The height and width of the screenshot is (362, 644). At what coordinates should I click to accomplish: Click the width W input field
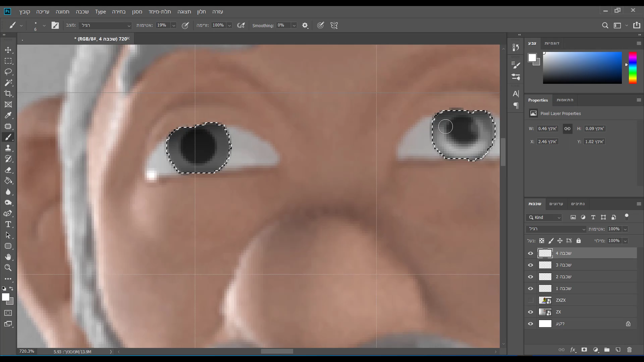(547, 129)
